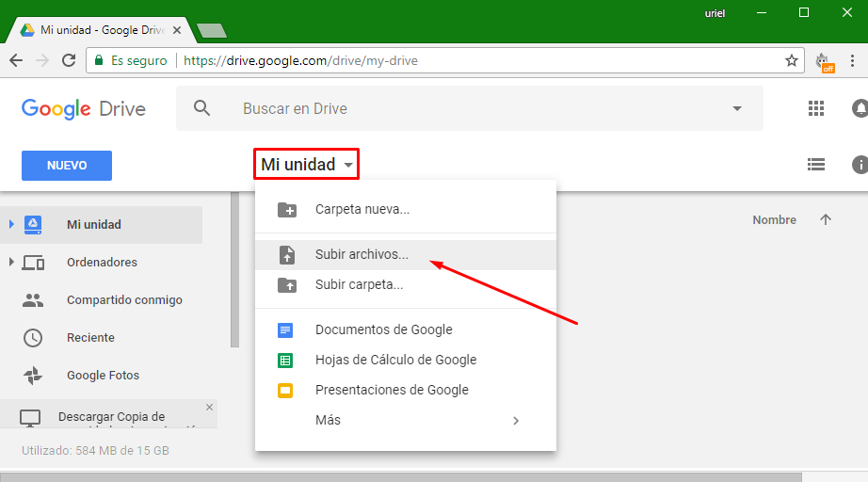The width and height of the screenshot is (868, 482).
Task: Select the Mi unidad - Google Drive tab
Action: pyautogui.click(x=101, y=30)
